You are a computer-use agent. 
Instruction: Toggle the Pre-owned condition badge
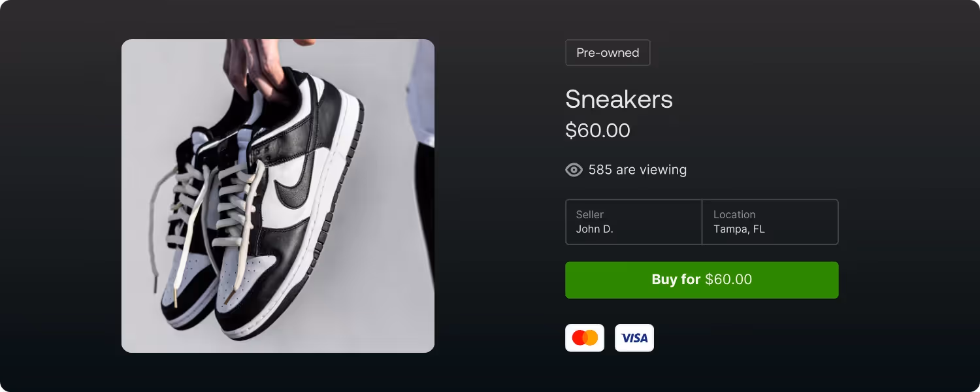tap(608, 52)
